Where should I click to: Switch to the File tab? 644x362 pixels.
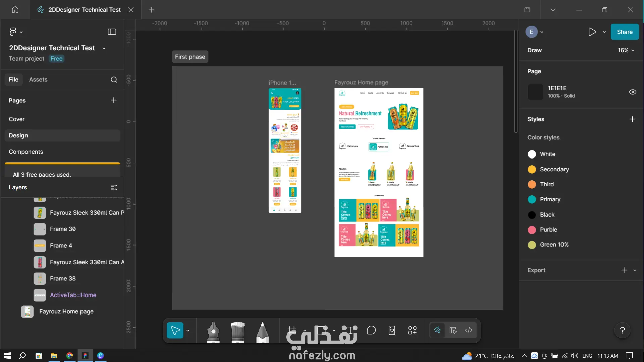(13, 80)
